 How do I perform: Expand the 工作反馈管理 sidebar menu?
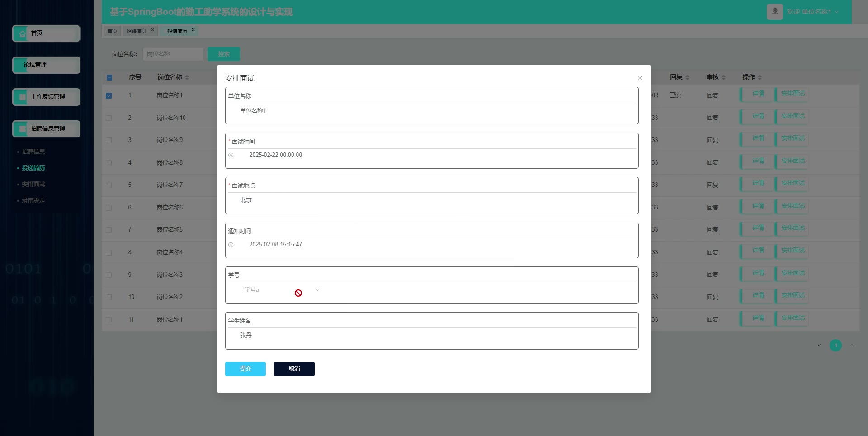46,97
